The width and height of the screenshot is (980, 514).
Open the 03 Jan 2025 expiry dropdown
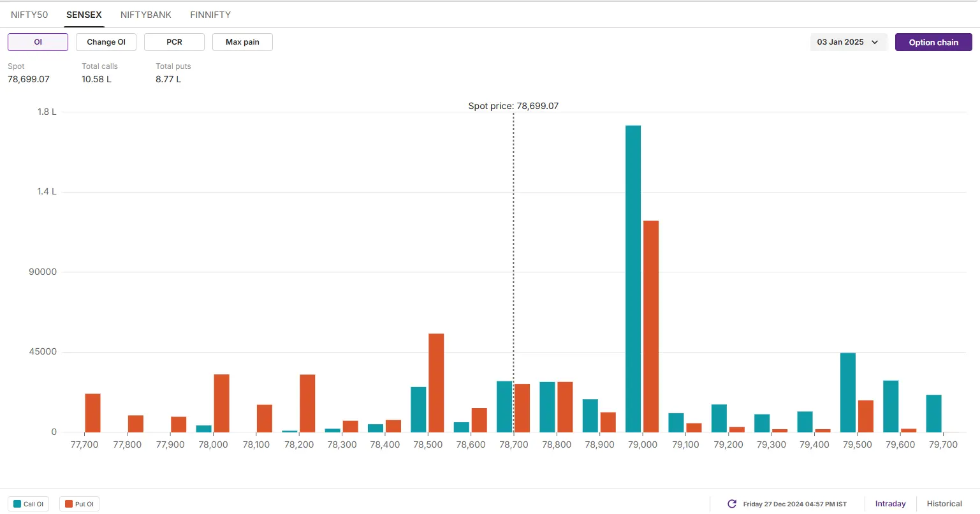[848, 42]
